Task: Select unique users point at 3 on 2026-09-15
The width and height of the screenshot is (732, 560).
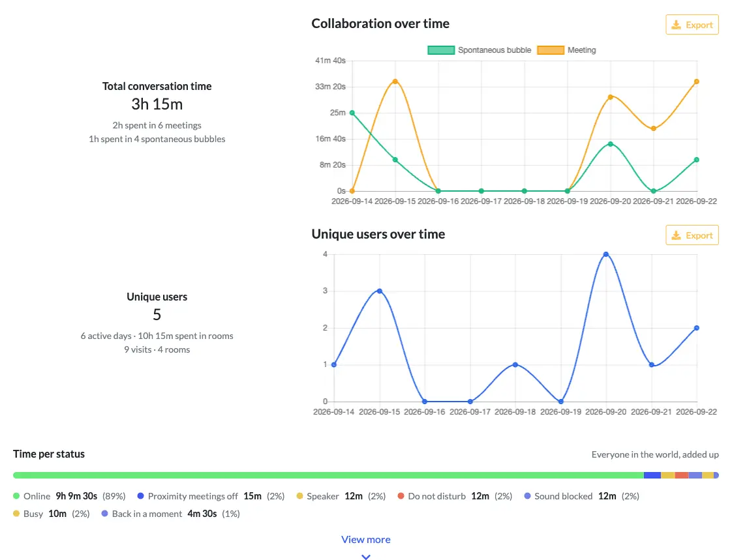Action: (380, 291)
